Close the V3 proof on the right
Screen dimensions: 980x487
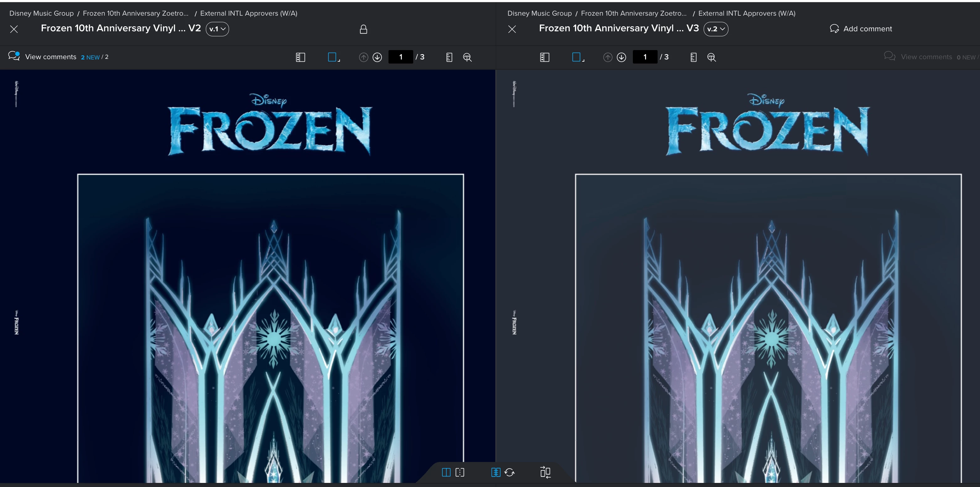[x=512, y=29]
